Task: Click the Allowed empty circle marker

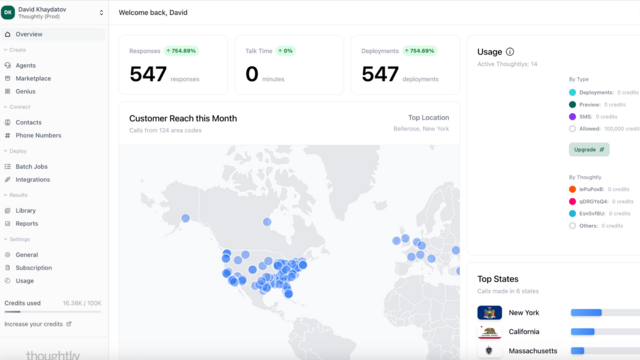Action: point(572,129)
